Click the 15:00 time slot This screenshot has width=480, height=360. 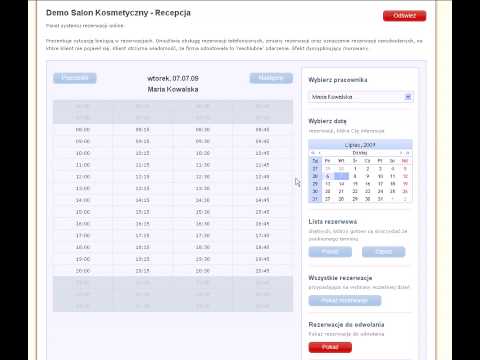83,212
